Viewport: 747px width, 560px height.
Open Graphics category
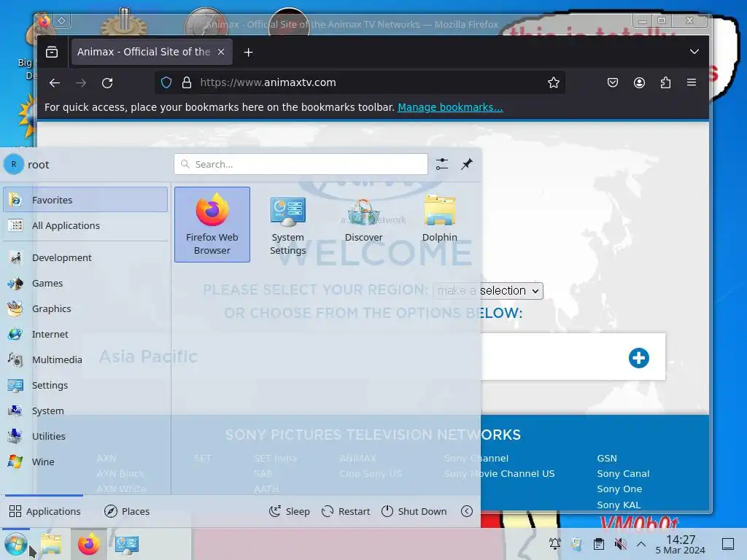pos(85,308)
